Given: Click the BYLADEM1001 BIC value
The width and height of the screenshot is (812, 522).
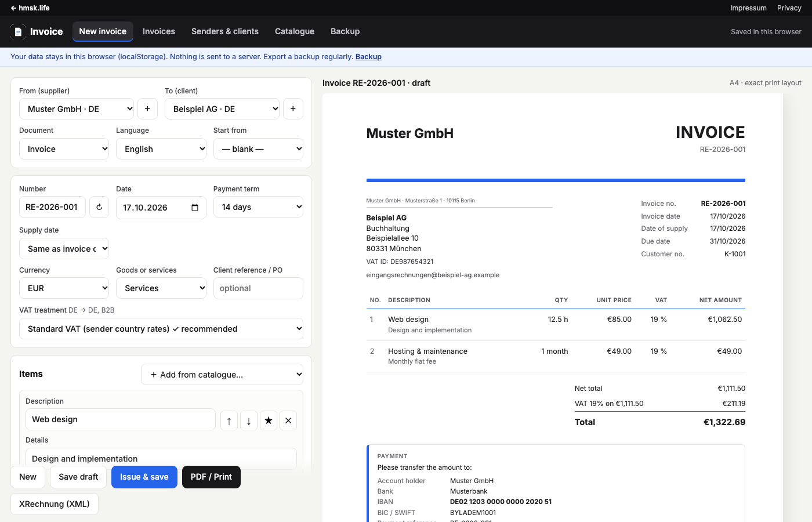Looking at the screenshot, I should click(473, 513).
